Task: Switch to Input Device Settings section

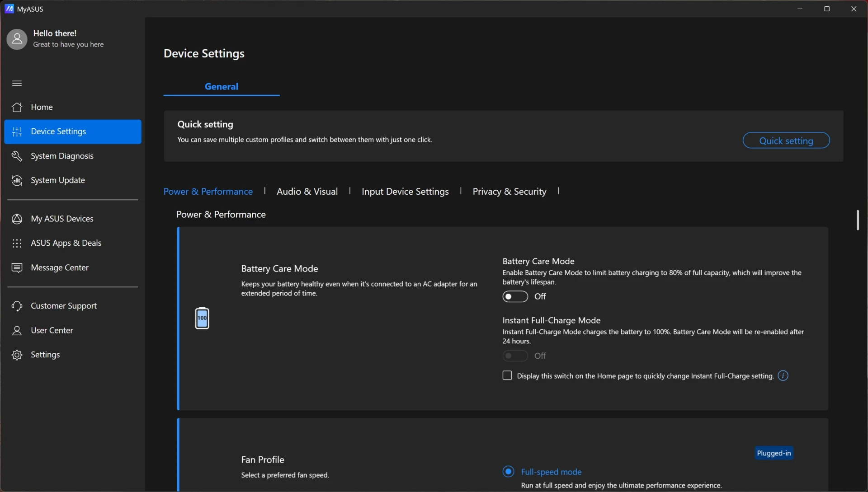Action: coord(405,191)
